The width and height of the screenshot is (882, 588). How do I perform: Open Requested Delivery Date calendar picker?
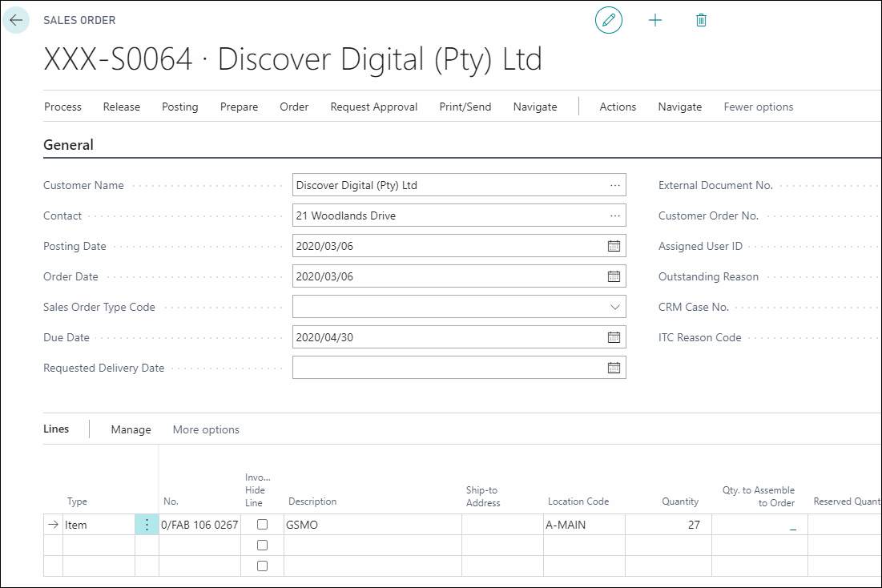(x=614, y=368)
